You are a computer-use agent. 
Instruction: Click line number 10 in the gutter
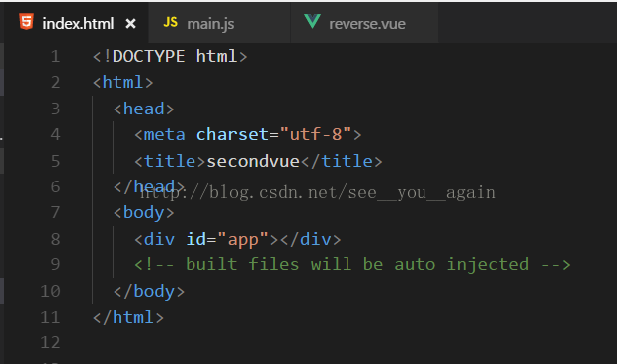pos(50,291)
